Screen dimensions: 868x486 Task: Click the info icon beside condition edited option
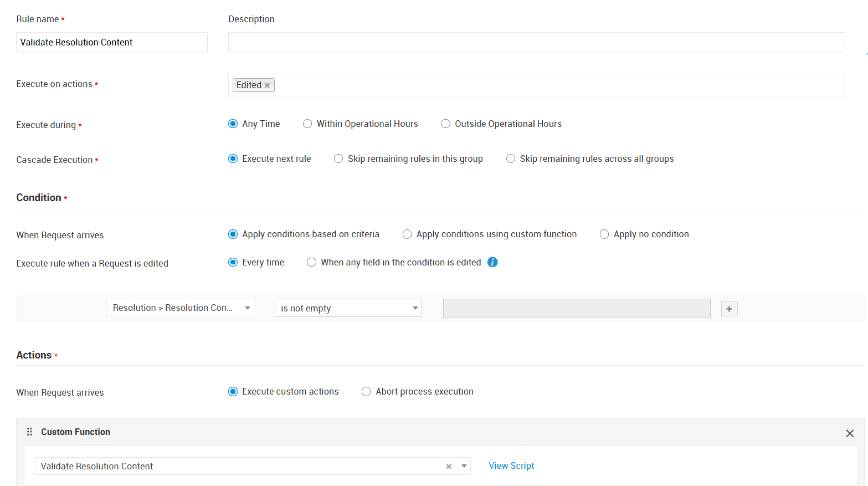492,262
